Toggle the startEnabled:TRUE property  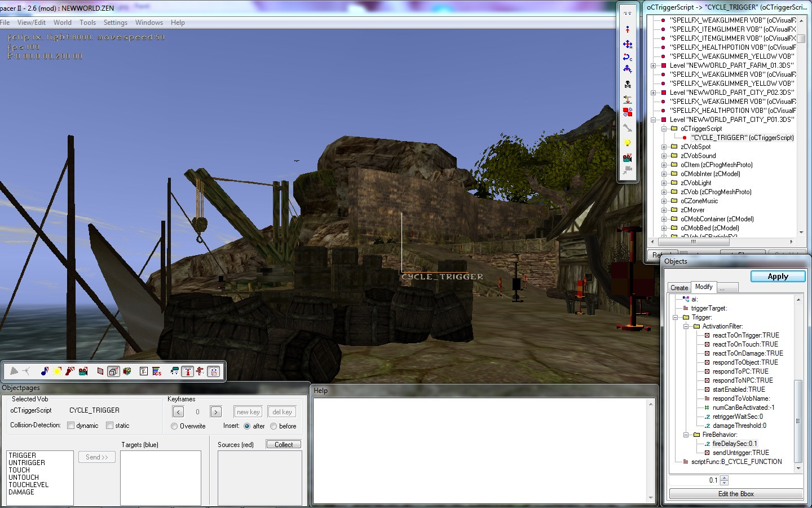tap(735, 389)
